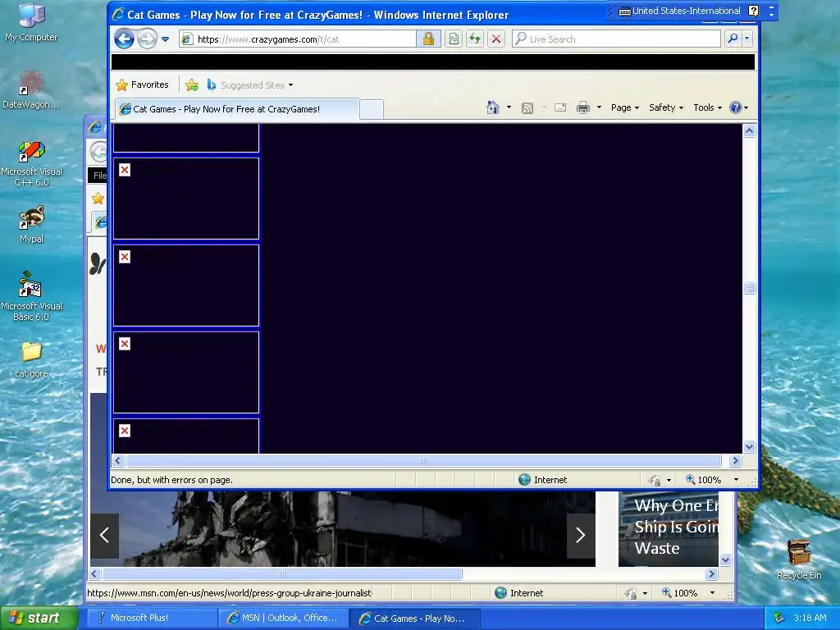840x630 pixels.
Task: Open a new blank tab
Action: click(372, 109)
